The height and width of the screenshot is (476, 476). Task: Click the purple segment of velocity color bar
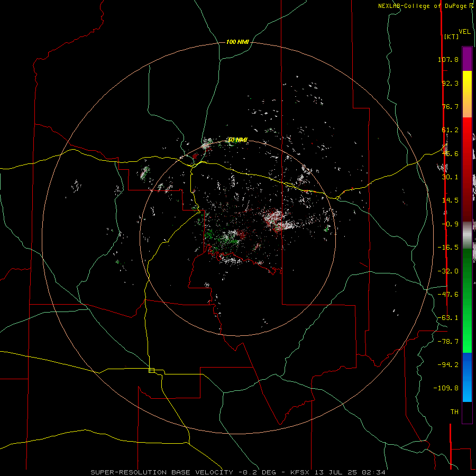(467, 59)
